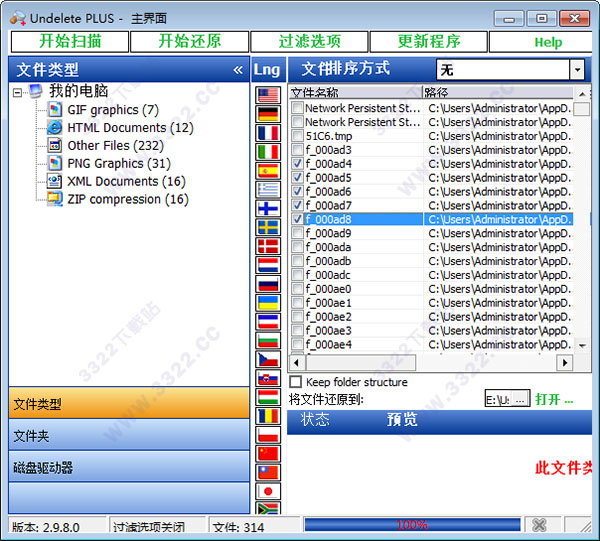Viewport: 600px width, 541px height.
Task: Switch to the 文件夹 tab
Action: point(129,435)
